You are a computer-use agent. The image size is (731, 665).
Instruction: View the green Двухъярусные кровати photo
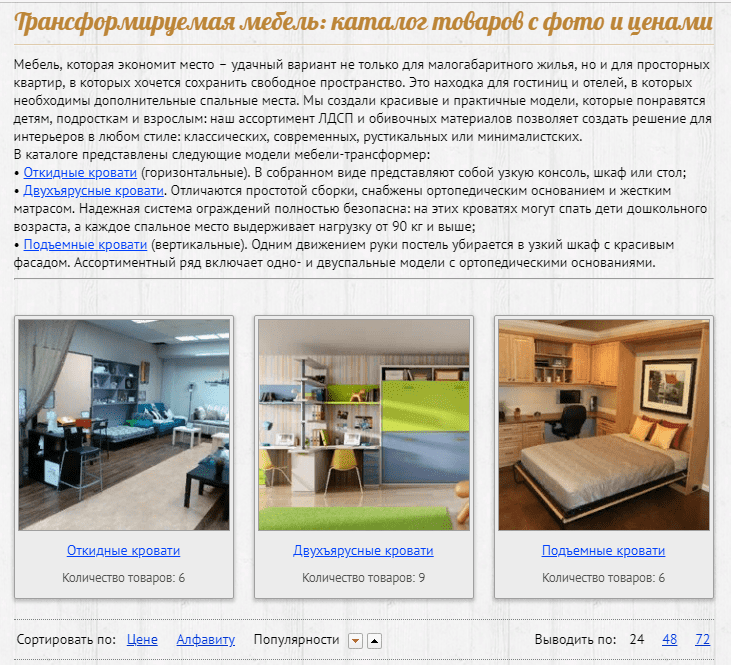click(364, 425)
